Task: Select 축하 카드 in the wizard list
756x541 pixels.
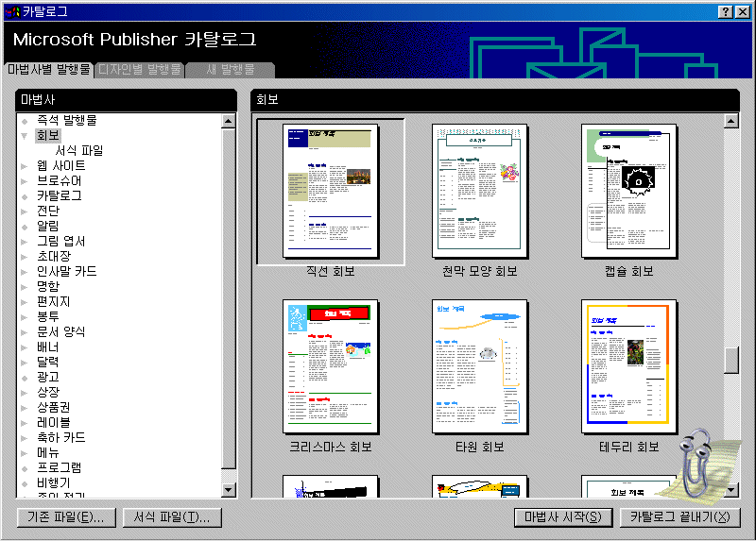Action: [x=60, y=437]
